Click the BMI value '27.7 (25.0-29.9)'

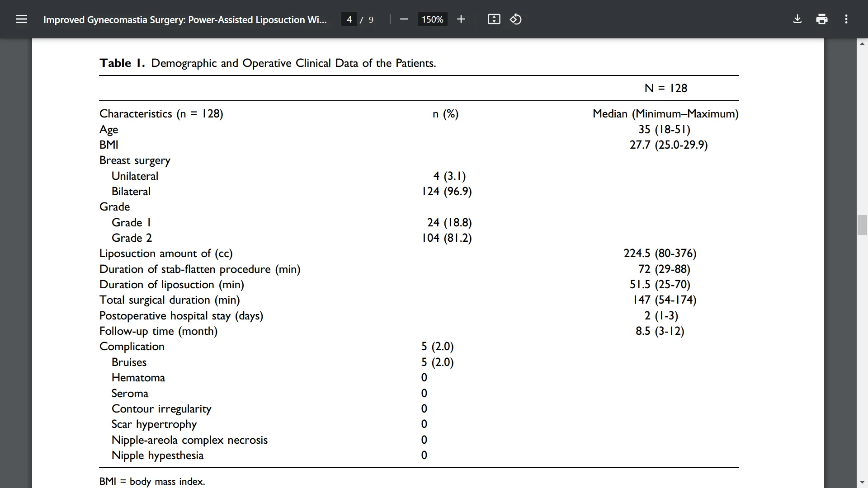tap(669, 145)
